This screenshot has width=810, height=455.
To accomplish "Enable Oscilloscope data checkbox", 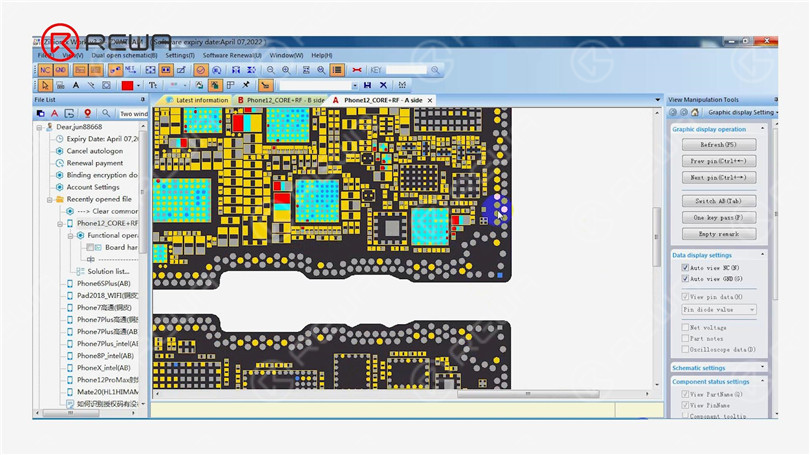I will coord(685,350).
